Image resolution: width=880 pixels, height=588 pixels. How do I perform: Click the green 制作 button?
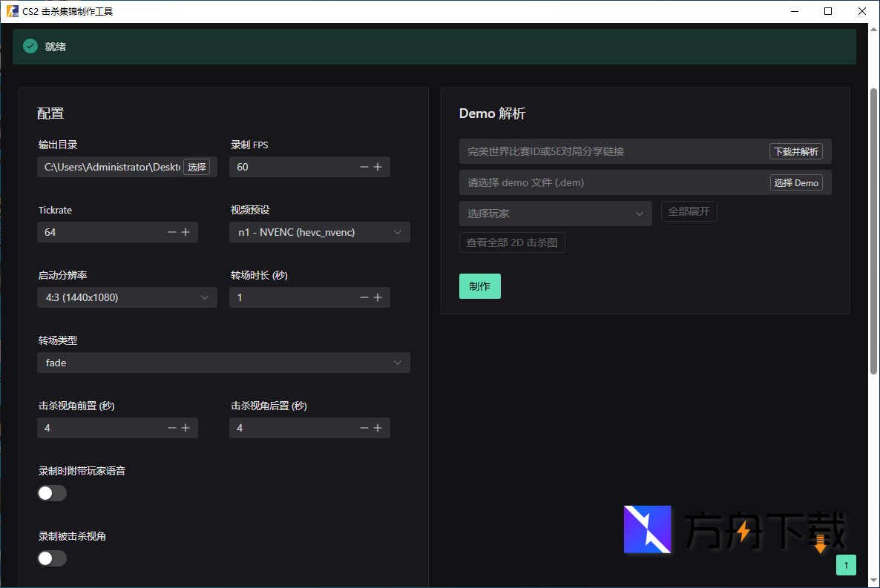click(x=479, y=285)
